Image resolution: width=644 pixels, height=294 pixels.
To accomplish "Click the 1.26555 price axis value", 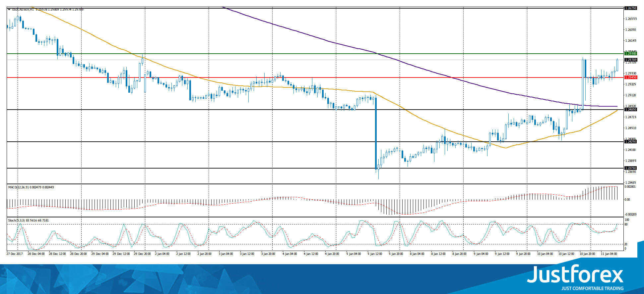I will coord(630,19).
